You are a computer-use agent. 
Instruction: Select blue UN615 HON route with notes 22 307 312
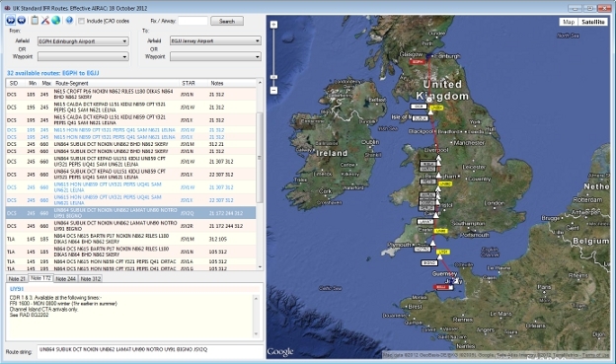pos(131,200)
